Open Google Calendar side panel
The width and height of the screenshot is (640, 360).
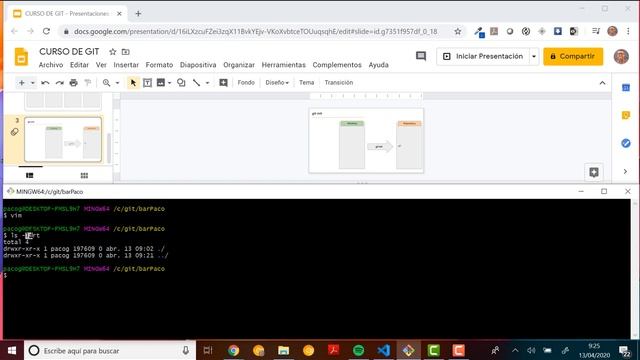(626, 88)
